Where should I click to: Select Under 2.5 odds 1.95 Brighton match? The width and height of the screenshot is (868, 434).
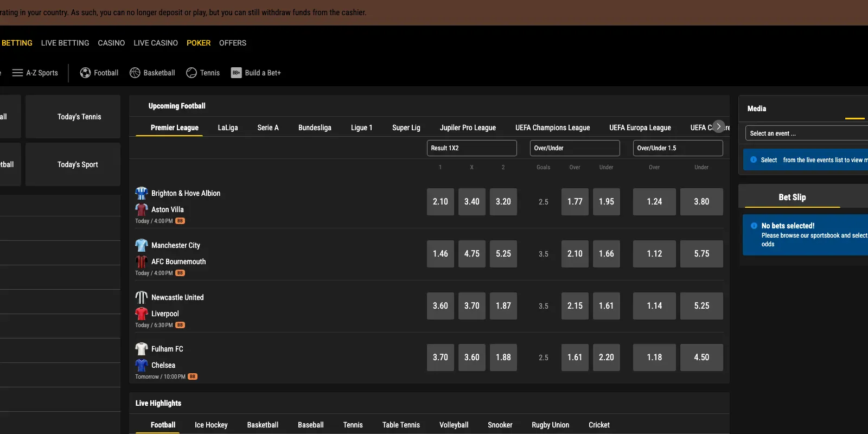tap(607, 202)
